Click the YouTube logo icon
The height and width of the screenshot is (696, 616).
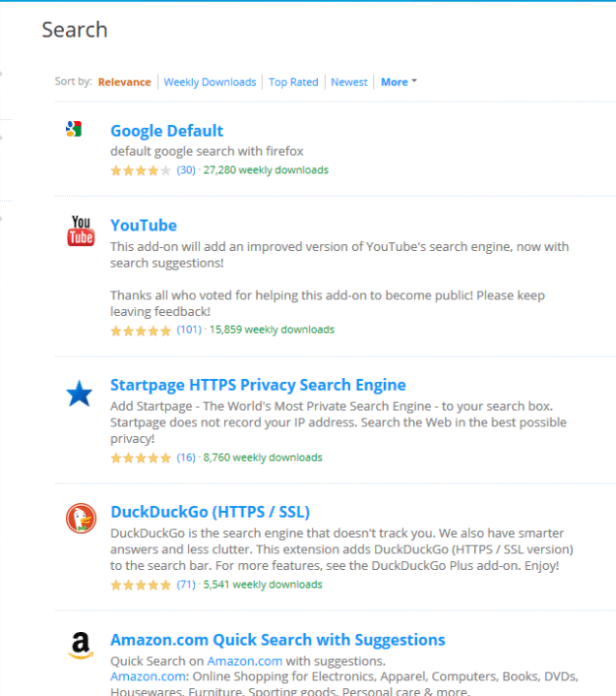click(x=81, y=230)
